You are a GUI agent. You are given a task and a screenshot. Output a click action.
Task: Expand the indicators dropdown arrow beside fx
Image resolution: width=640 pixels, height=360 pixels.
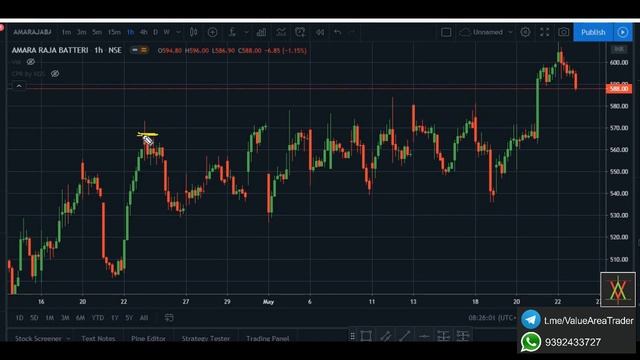pos(246,32)
